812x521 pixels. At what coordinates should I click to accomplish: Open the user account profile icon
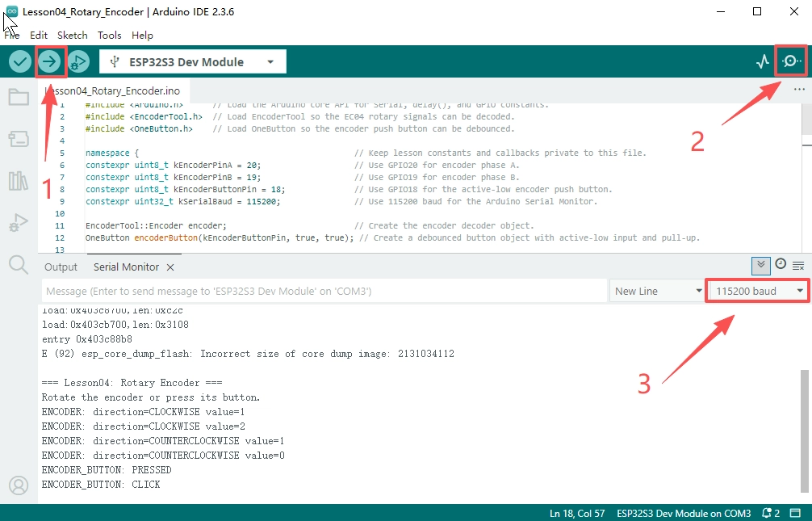pyautogui.click(x=19, y=485)
